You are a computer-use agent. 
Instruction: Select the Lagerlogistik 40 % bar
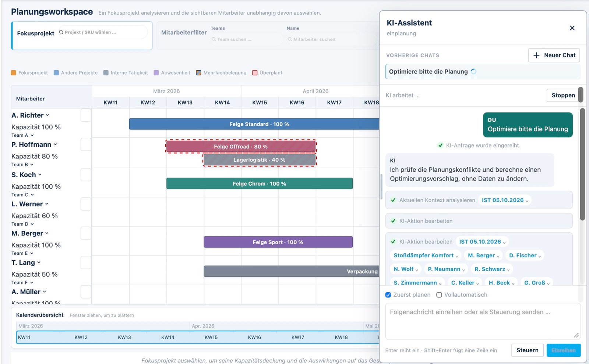pyautogui.click(x=260, y=160)
